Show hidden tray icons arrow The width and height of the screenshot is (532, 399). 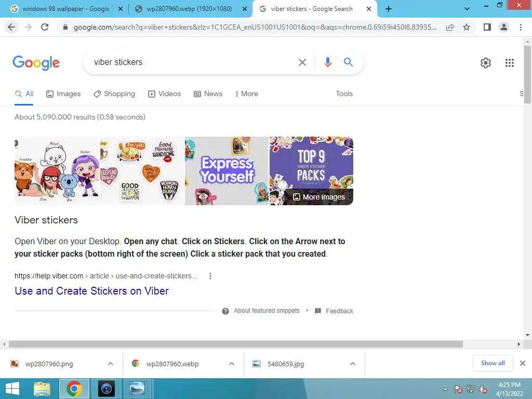pos(445,390)
